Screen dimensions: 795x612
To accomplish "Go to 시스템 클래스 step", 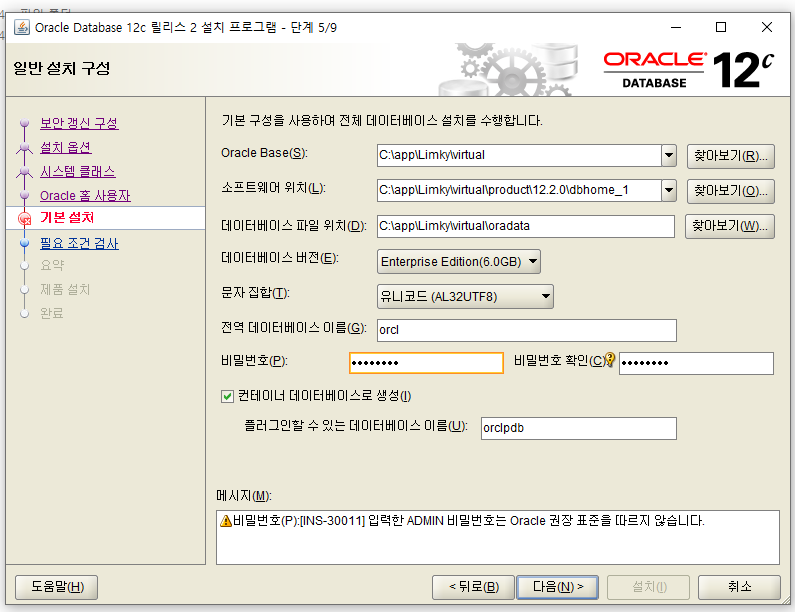I will (78, 171).
